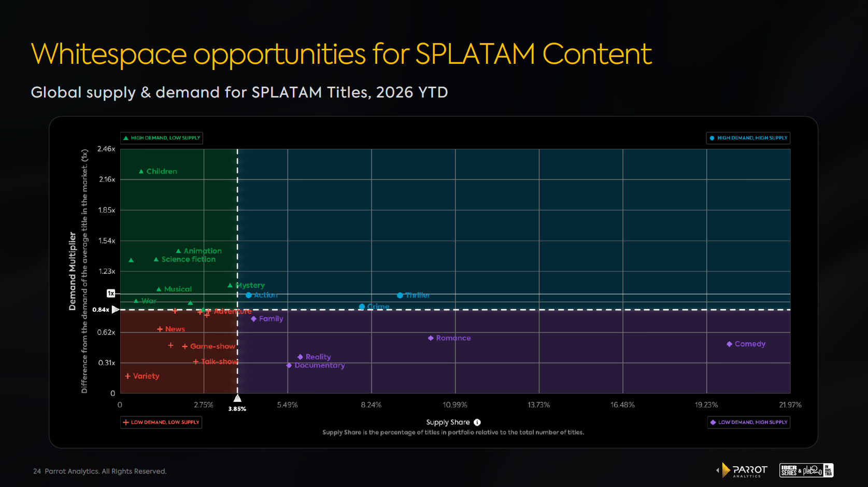868x487 pixels.
Task: Click the News plus marker
Action: pos(160,329)
